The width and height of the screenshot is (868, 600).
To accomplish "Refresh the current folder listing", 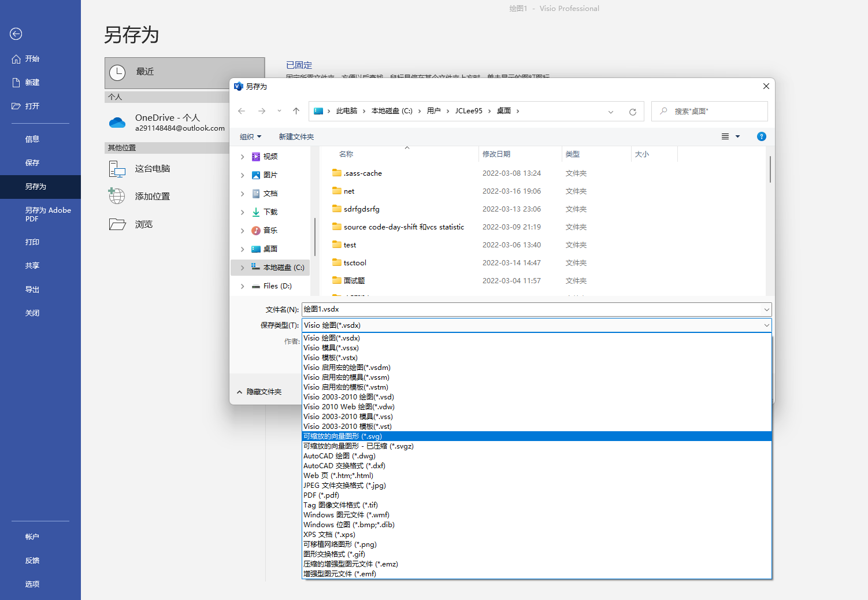I will (x=633, y=112).
